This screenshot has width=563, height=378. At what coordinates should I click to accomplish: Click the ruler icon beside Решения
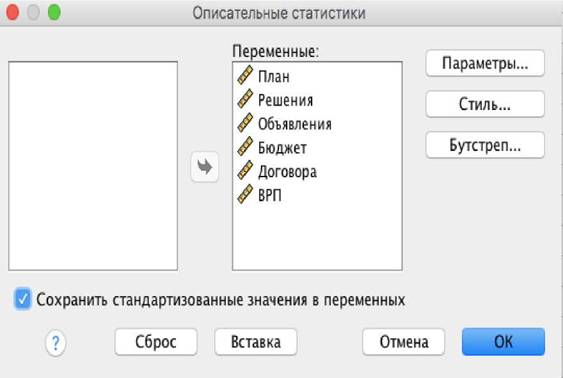(x=245, y=99)
